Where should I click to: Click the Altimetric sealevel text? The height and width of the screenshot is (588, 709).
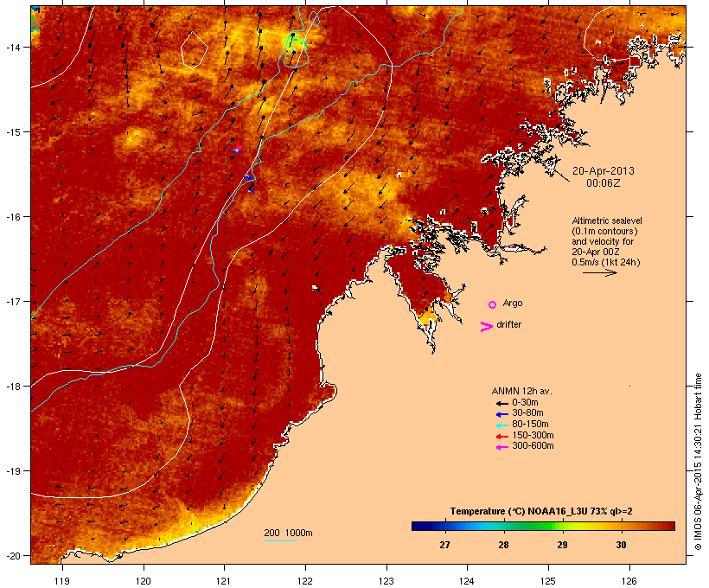pyautogui.click(x=607, y=220)
